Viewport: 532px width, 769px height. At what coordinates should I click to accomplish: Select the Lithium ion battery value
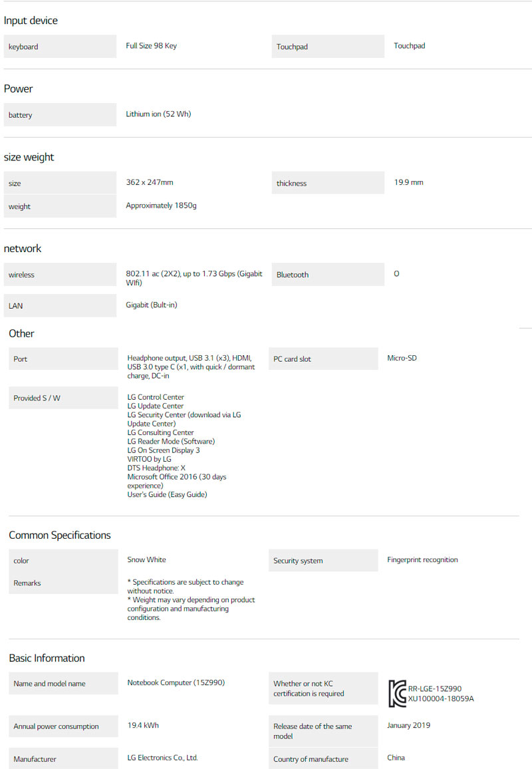click(x=158, y=114)
